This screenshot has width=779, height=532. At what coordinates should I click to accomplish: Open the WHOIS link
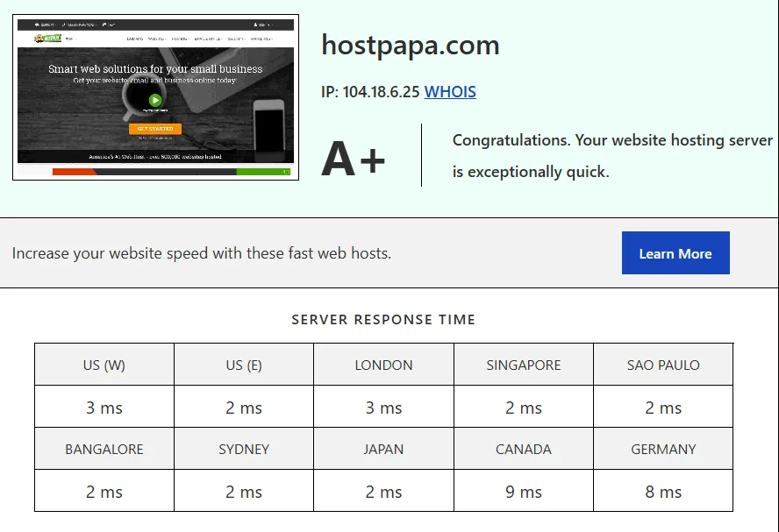(450, 92)
